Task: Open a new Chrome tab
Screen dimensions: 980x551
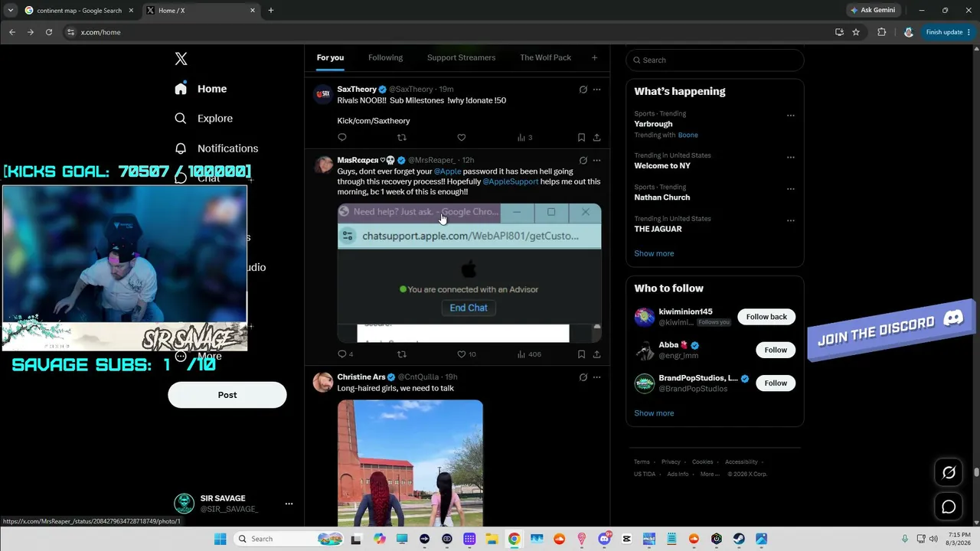Action: pyautogui.click(x=271, y=11)
